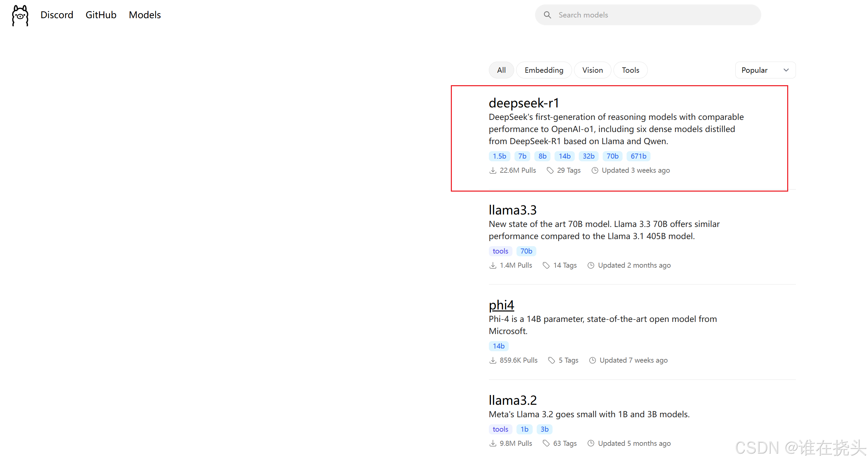Image resolution: width=868 pixels, height=462 pixels.
Task: Click the clock icon beside Updated 3 weeks ago
Action: [595, 170]
